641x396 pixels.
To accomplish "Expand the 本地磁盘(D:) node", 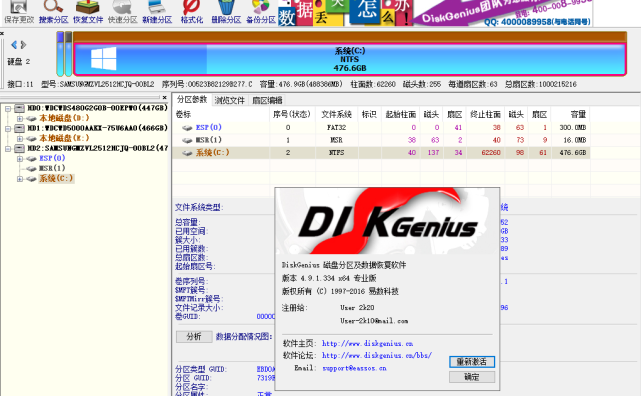I will pos(20,119).
